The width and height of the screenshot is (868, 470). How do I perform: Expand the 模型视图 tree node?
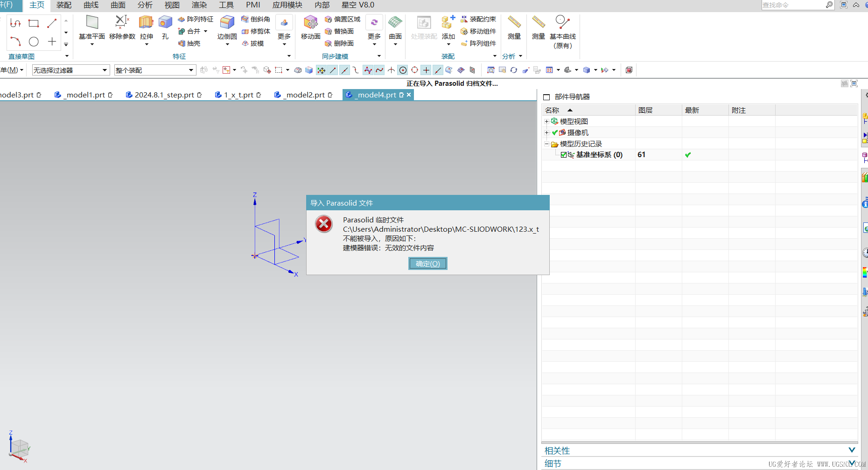point(546,121)
